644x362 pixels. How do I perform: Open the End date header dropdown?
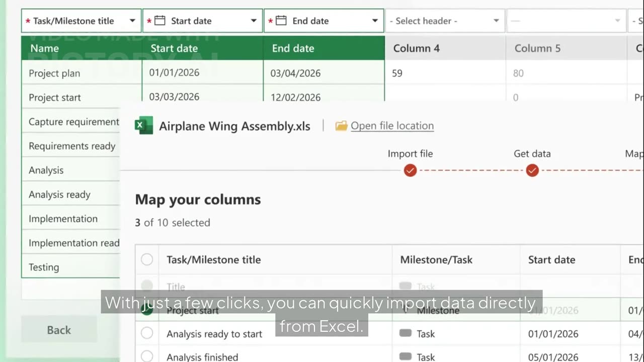pyautogui.click(x=324, y=21)
